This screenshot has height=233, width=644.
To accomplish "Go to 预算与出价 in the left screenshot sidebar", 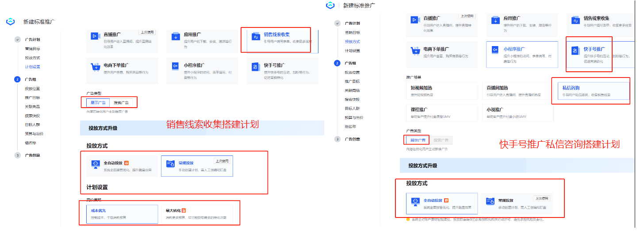I will point(34,134).
